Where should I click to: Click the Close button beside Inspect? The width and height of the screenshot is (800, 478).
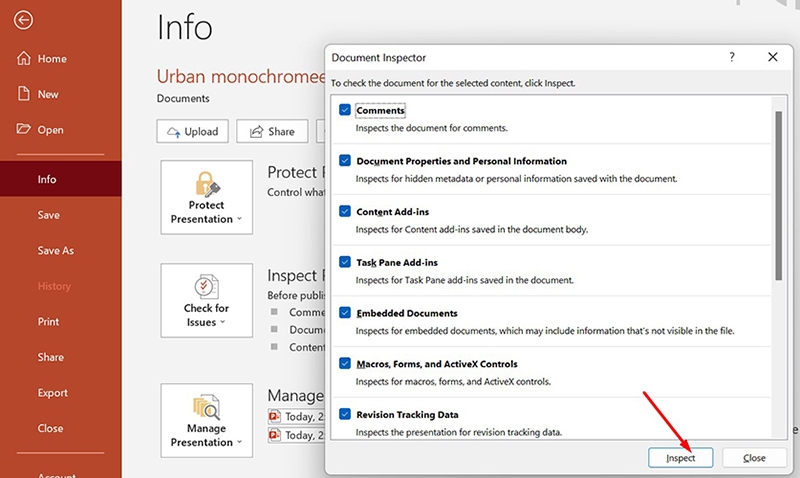click(754, 458)
